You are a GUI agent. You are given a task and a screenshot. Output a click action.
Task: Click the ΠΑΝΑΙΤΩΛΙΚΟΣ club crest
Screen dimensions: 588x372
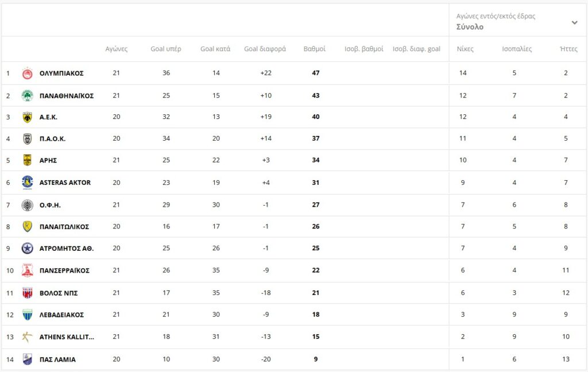click(x=28, y=227)
